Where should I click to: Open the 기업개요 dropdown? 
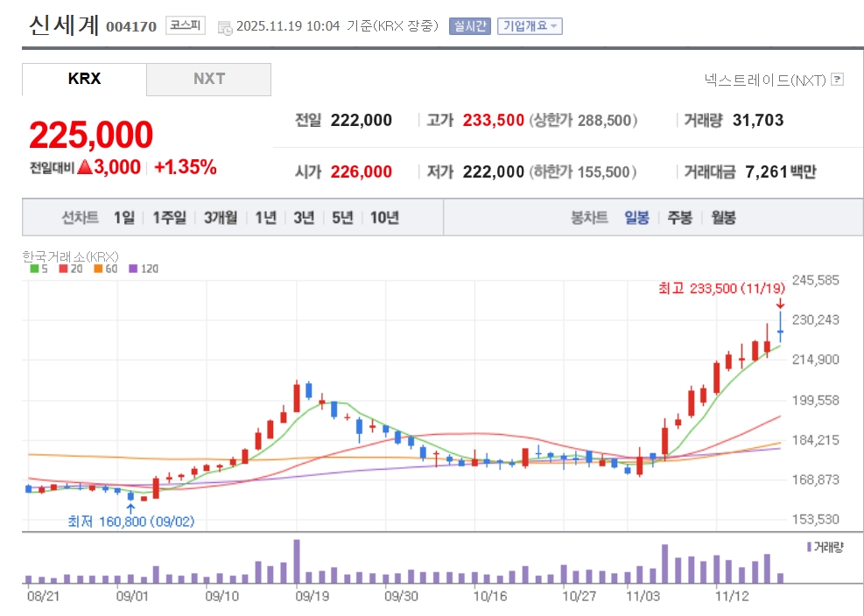tap(530, 26)
